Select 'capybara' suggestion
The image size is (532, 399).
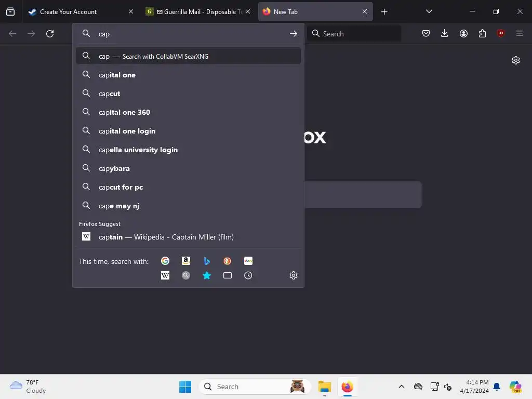[x=188, y=168]
